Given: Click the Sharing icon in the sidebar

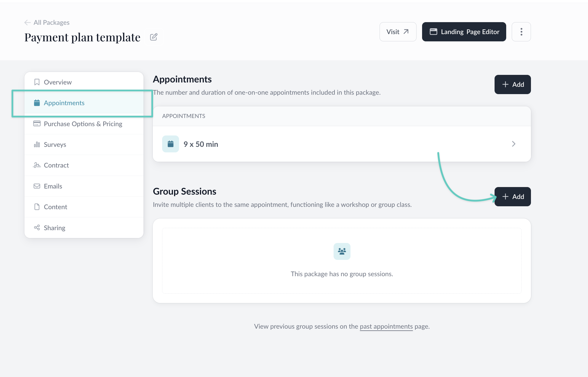Looking at the screenshot, I should point(37,228).
